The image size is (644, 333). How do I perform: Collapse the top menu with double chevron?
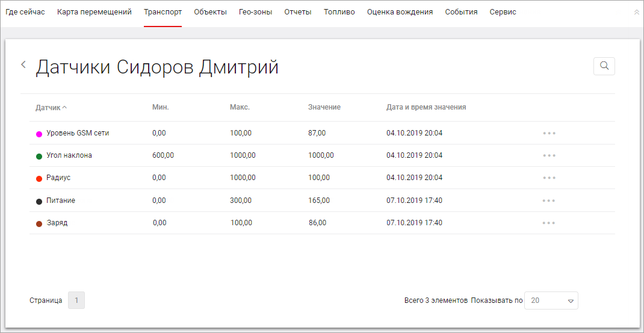(x=637, y=12)
